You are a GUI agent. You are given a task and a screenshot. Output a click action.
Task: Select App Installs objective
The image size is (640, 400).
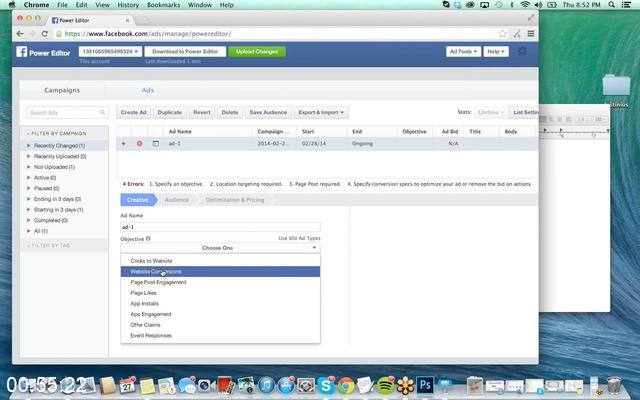pyautogui.click(x=220, y=303)
